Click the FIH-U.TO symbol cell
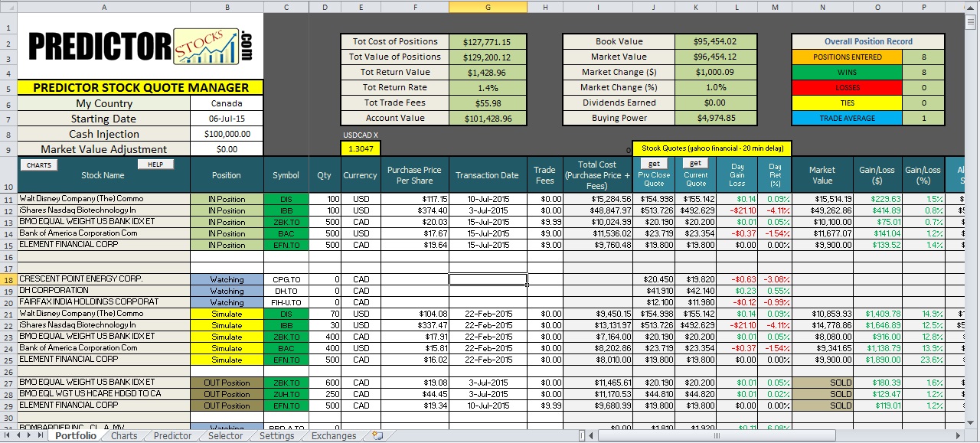Screen dimensions: 980x443 286,302
